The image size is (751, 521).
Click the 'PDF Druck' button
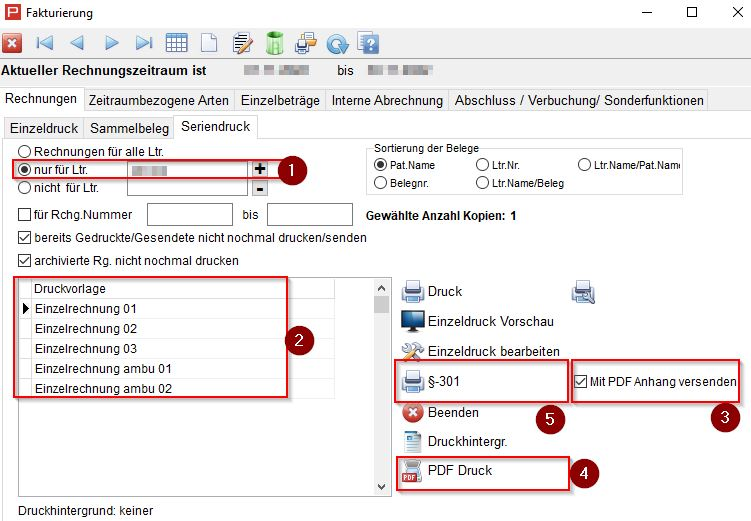tap(460, 470)
